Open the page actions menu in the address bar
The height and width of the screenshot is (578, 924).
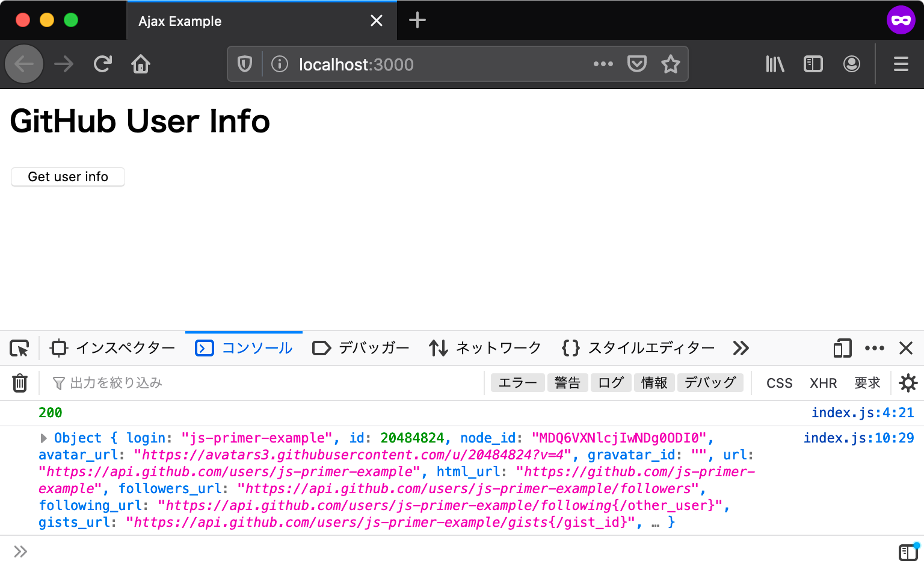[603, 64]
